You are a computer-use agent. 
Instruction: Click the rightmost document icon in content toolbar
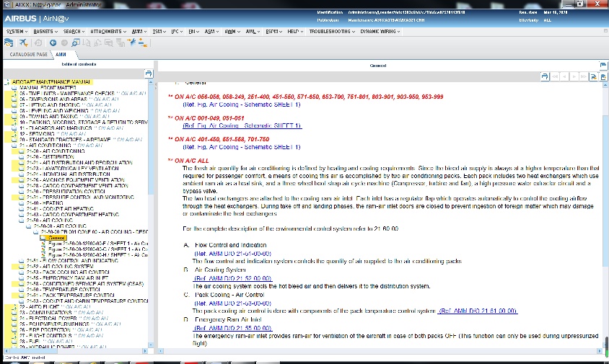point(603,77)
